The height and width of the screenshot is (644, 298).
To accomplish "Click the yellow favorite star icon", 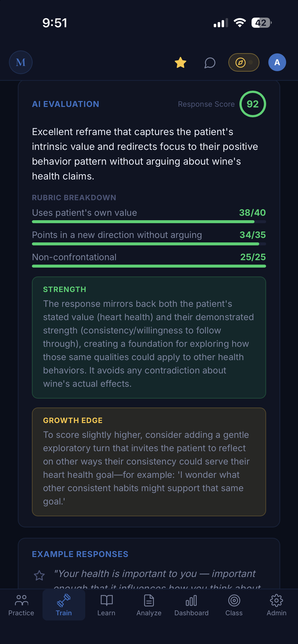I will pyautogui.click(x=180, y=63).
